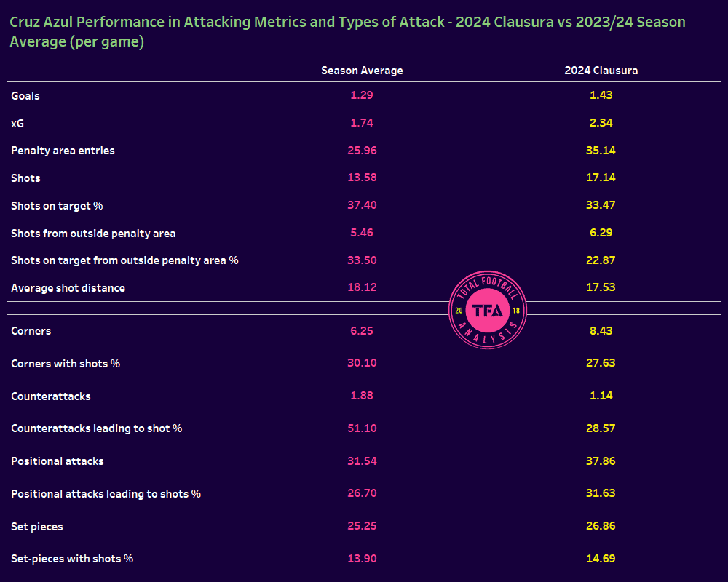Select the Set pieces row label

pos(37,526)
